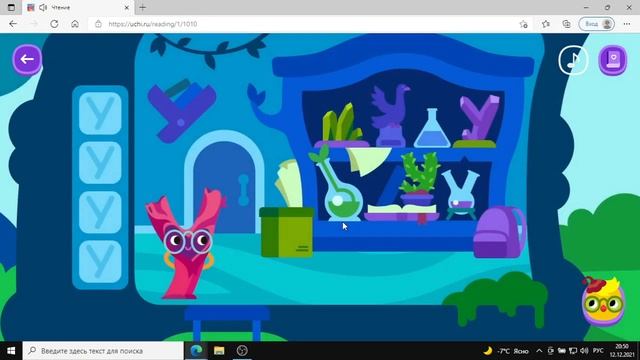
Task: Click the taskbar weather widget
Action: tap(506, 351)
